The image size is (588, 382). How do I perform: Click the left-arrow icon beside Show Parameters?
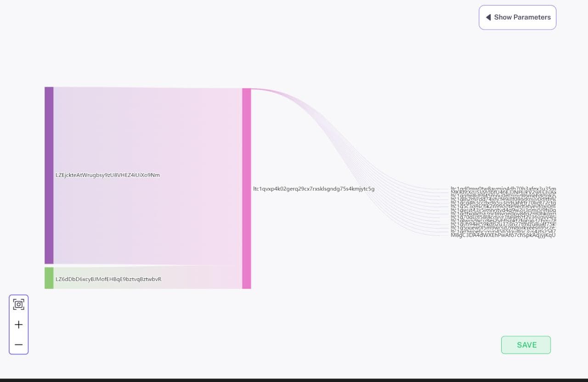tap(488, 17)
